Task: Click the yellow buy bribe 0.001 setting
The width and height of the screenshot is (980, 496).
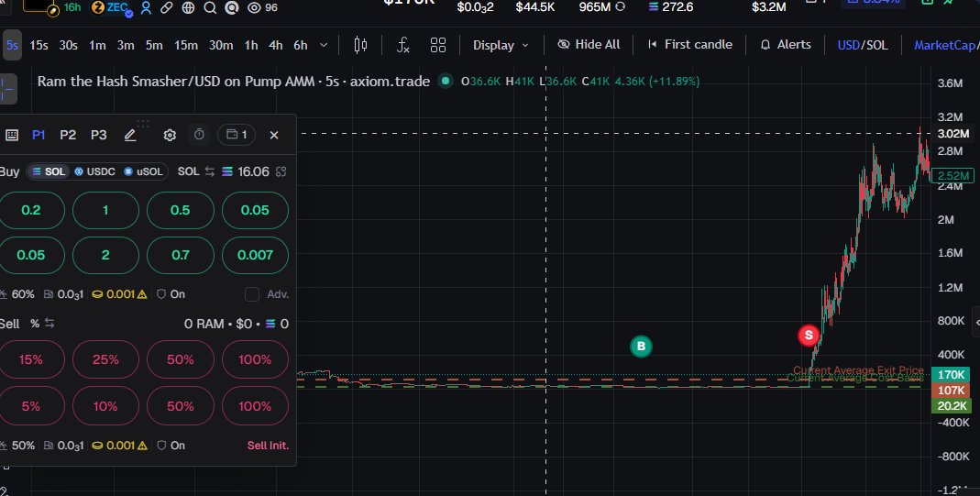Action: click(119, 293)
